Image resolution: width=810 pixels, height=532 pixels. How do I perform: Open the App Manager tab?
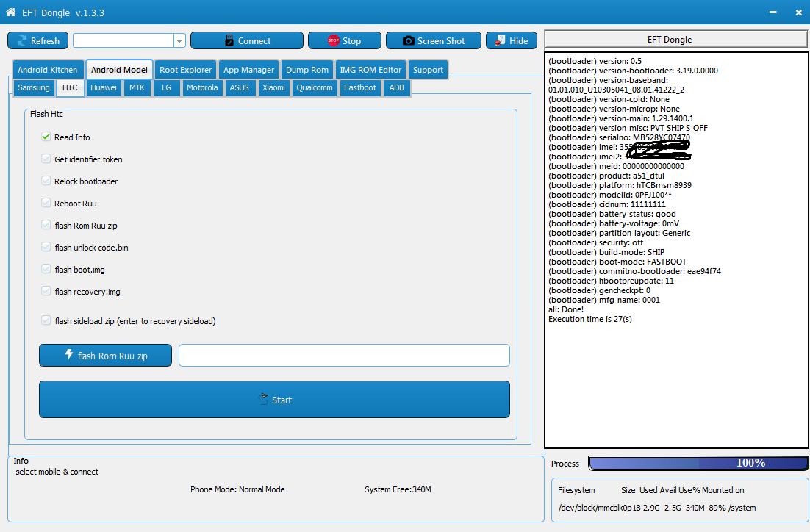[249, 70]
